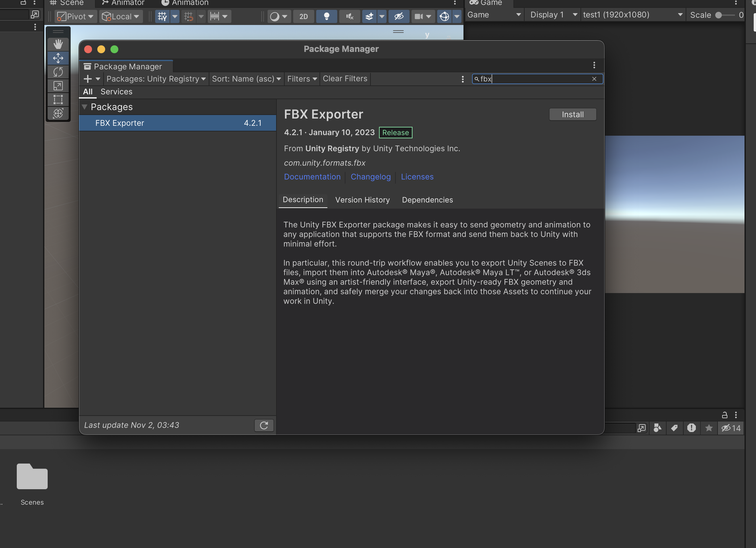Select the Dependencies tab
The height and width of the screenshot is (548, 756).
[427, 200]
